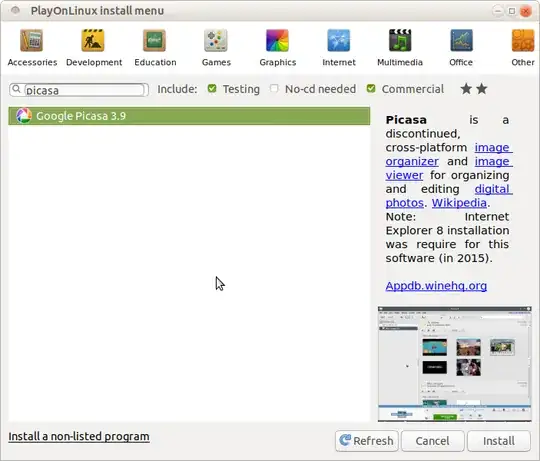Minimize the install menu window
The height and width of the screenshot is (461, 540).
(x=498, y=11)
